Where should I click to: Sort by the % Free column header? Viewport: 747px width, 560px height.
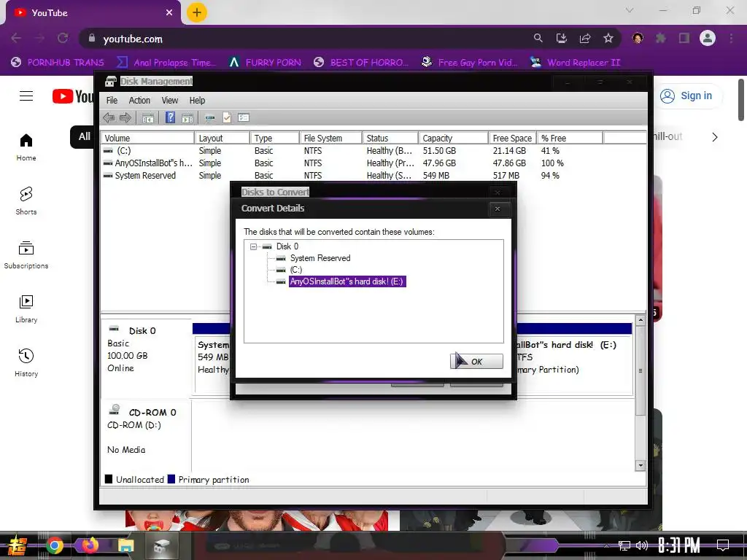click(570, 138)
